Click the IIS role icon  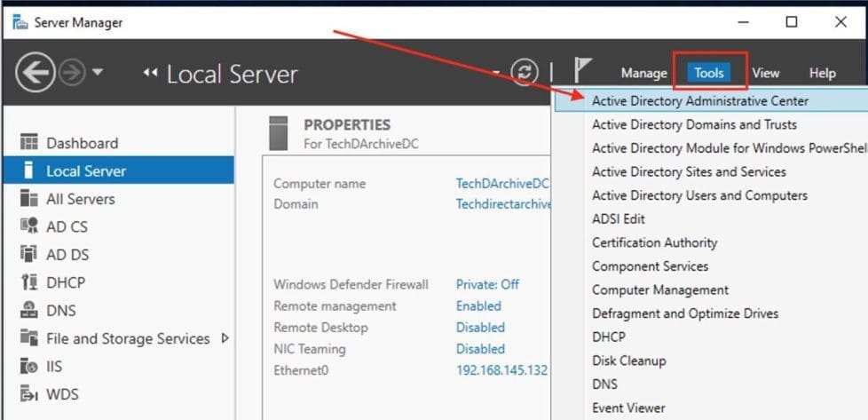[29, 366]
